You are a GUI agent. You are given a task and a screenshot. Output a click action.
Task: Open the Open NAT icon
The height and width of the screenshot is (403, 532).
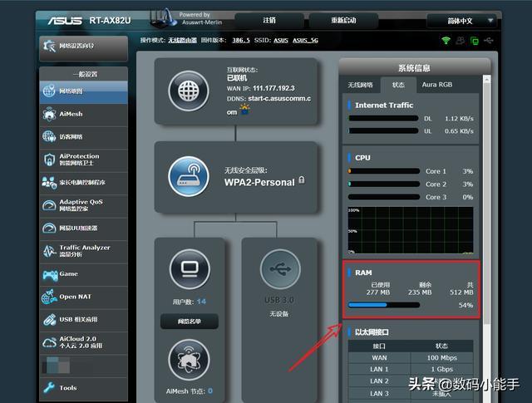[49, 297]
